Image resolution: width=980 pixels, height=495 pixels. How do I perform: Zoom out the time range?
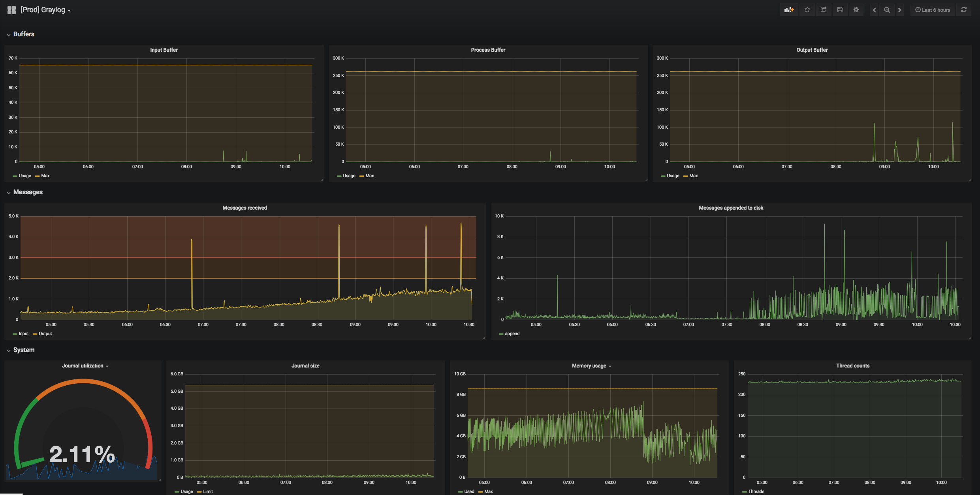[x=887, y=10]
